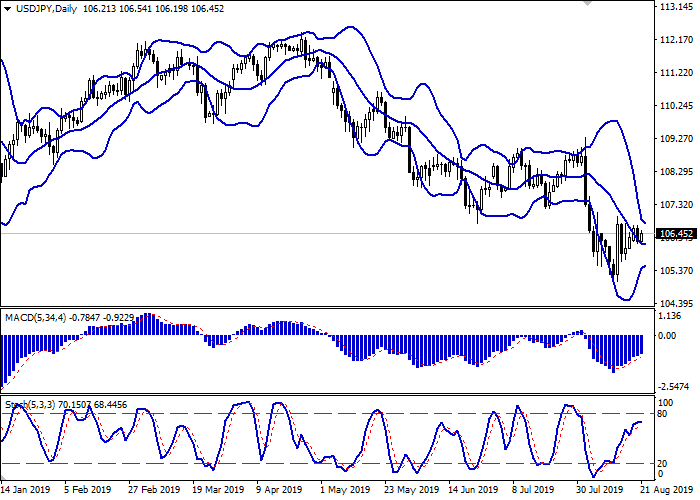Click the 105.370 price axis label

click(x=676, y=271)
